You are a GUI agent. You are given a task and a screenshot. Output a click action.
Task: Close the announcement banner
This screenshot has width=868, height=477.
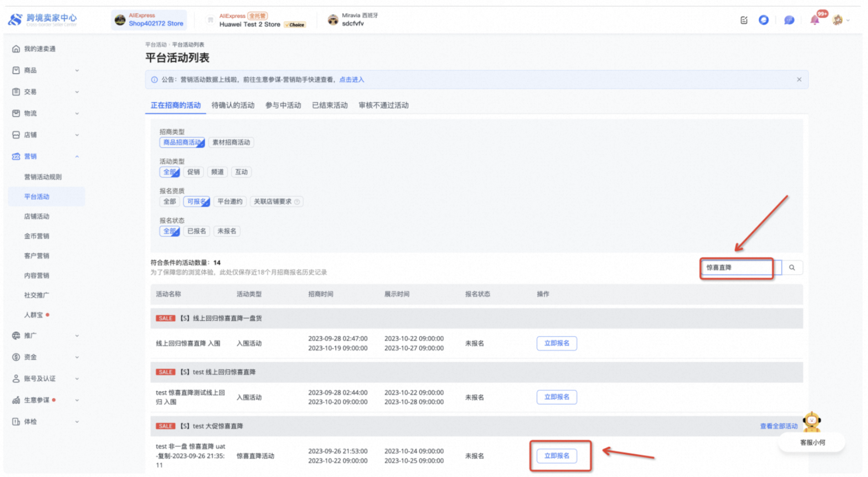[x=799, y=79]
